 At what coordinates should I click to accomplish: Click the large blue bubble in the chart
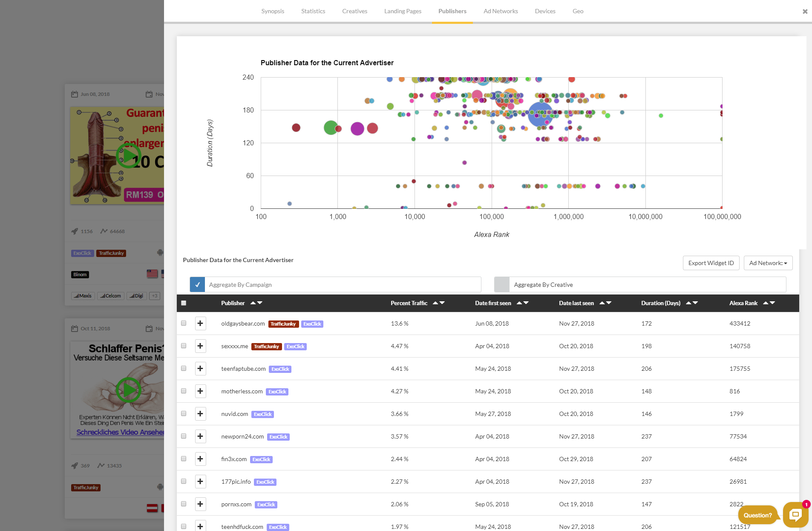(x=540, y=114)
